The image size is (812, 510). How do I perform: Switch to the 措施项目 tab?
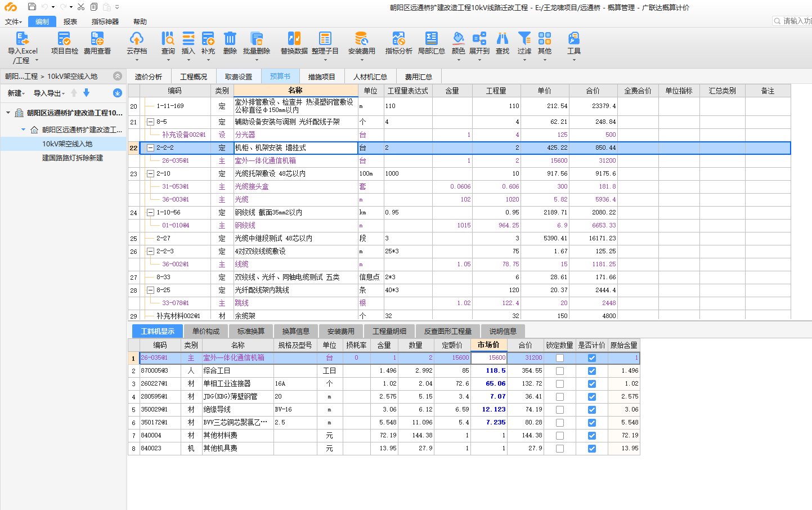pos(321,77)
